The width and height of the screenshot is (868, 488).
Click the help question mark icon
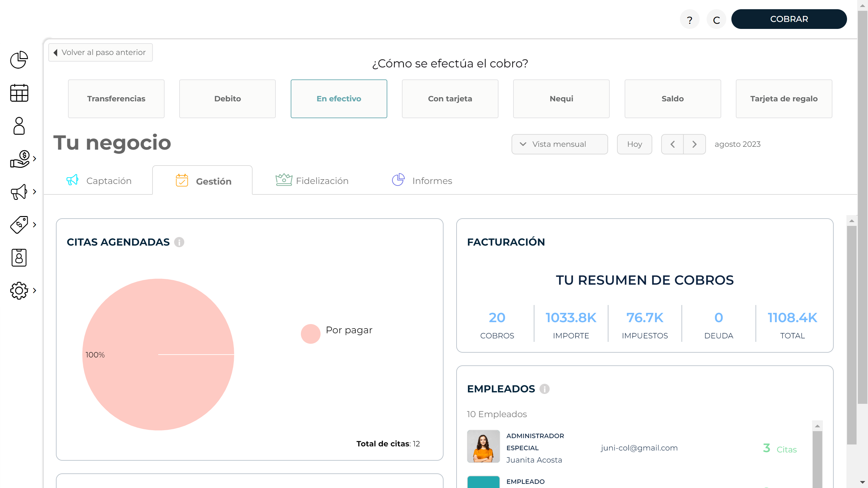(x=689, y=20)
